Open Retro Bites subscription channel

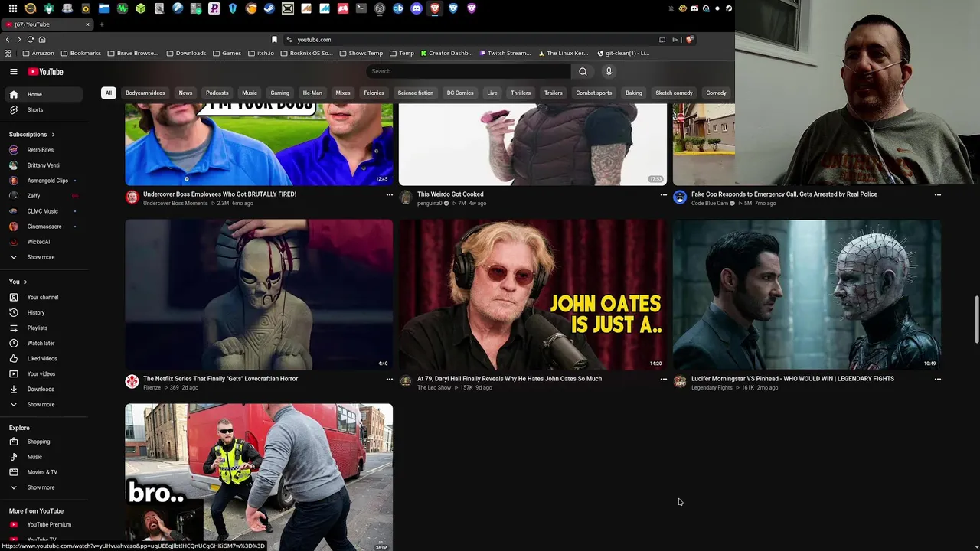[x=42, y=150]
